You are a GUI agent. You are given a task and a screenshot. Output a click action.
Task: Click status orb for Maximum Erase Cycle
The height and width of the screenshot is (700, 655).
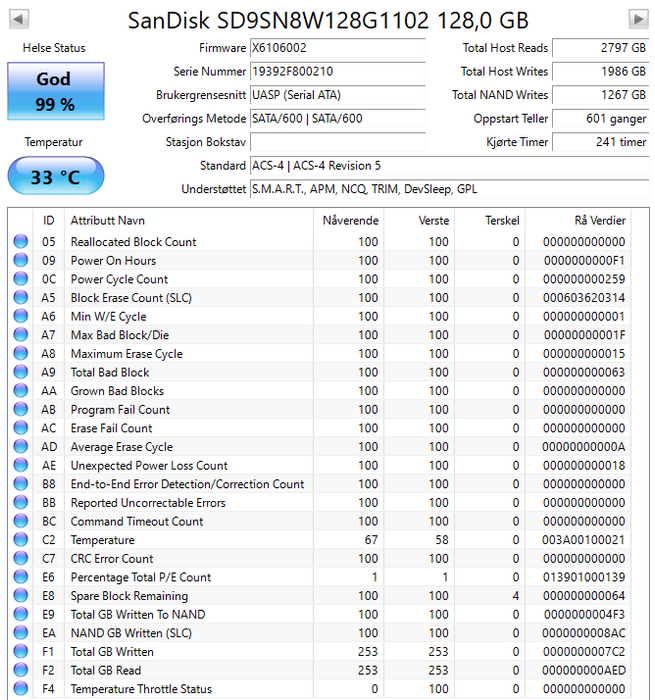point(21,354)
